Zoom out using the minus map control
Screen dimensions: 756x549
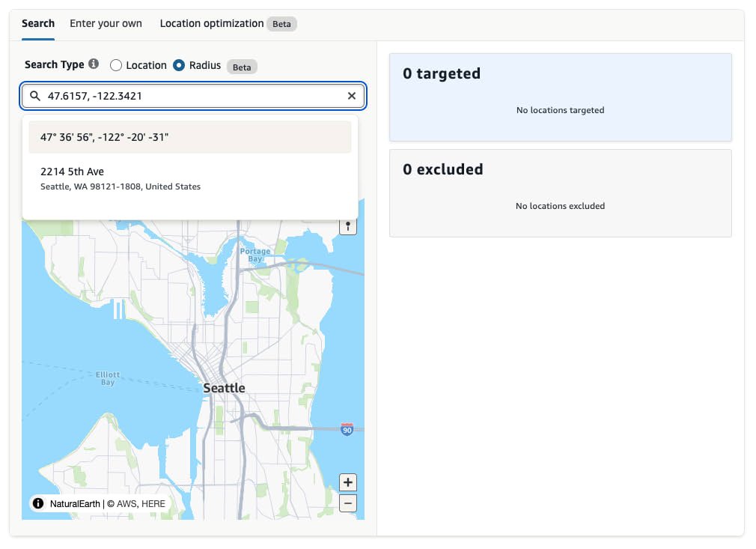pyautogui.click(x=348, y=503)
